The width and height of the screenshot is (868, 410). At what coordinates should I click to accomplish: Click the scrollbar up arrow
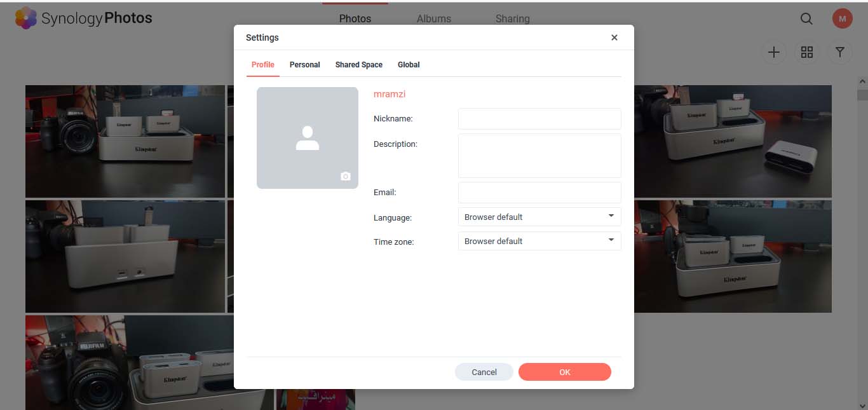862,82
